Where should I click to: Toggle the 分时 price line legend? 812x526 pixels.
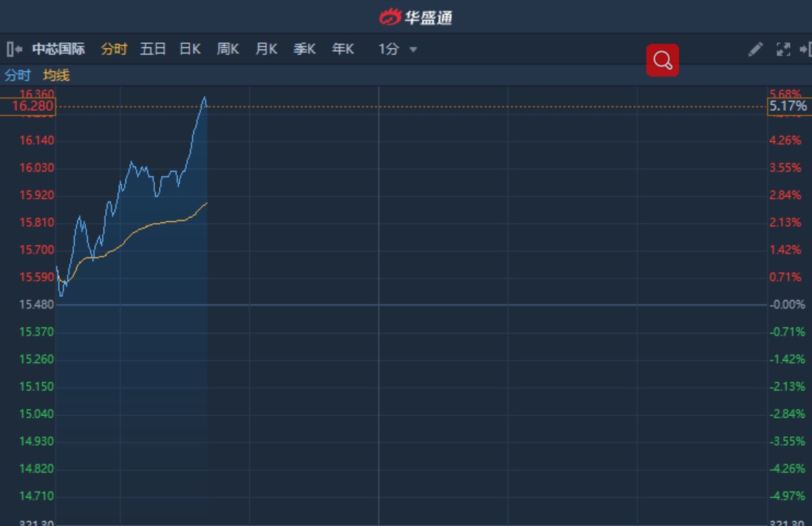point(18,75)
